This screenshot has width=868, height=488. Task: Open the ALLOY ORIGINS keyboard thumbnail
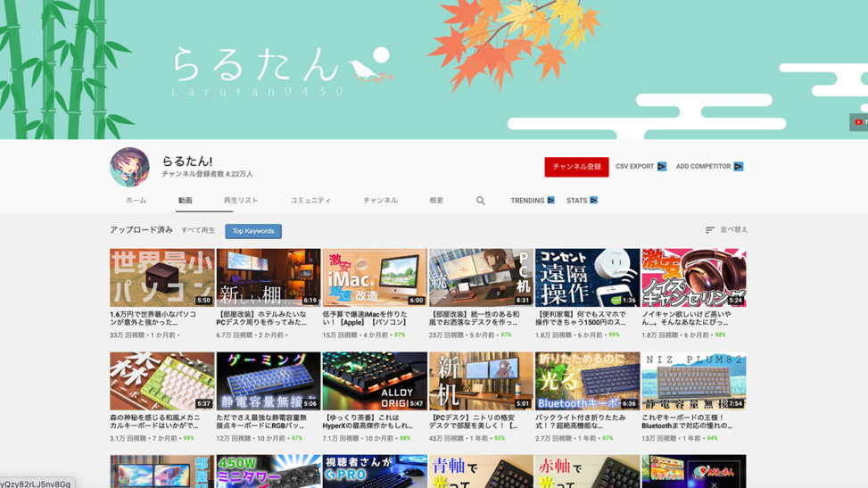coord(374,381)
